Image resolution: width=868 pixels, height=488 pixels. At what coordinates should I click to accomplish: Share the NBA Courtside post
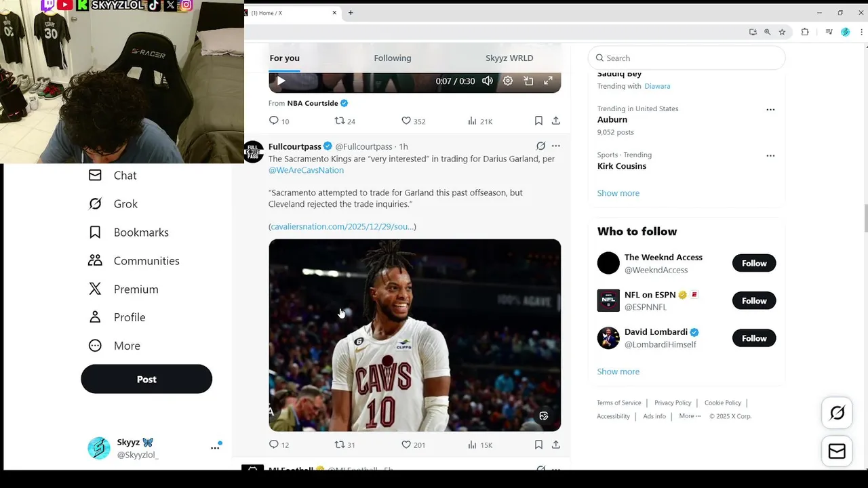coord(556,121)
